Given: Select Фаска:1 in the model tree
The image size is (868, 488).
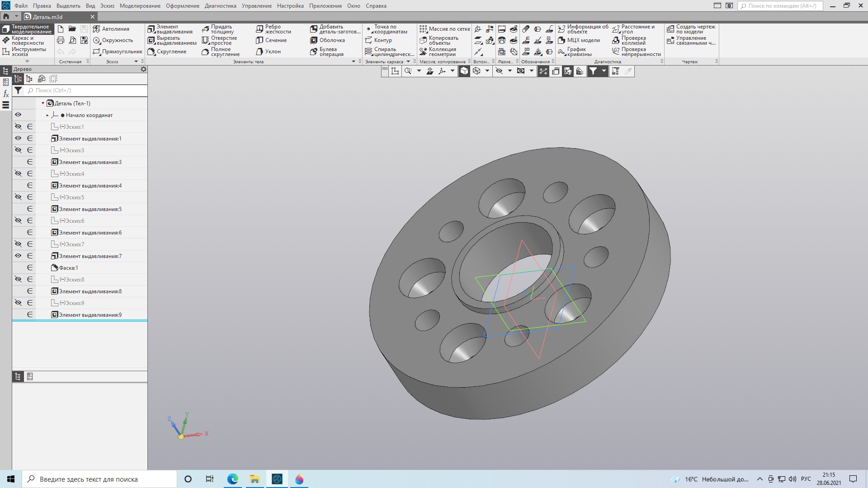Looking at the screenshot, I should (68, 268).
